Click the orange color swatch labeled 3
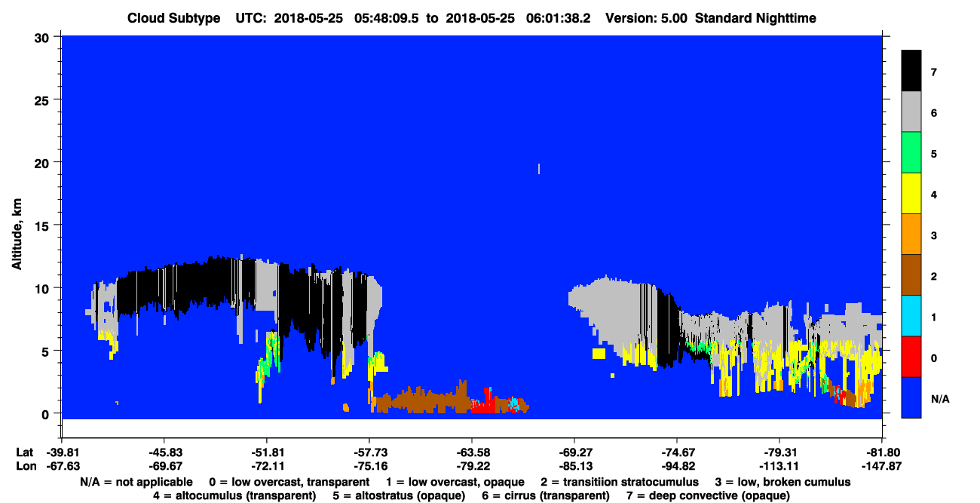Viewport: 980px width, 503px height. pyautogui.click(x=911, y=234)
